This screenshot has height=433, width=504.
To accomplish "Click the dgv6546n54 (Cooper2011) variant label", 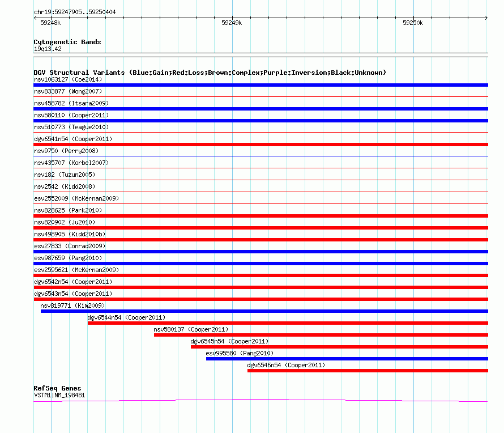I will click(286, 365).
